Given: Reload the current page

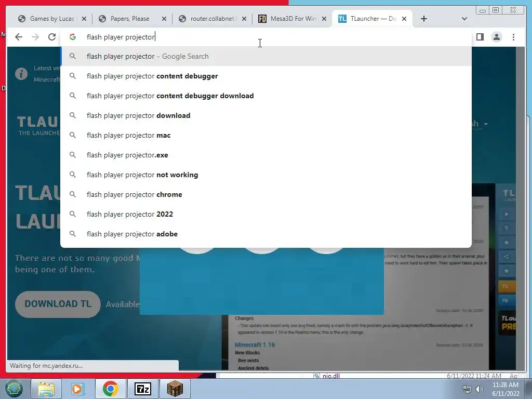Looking at the screenshot, I should [51, 37].
